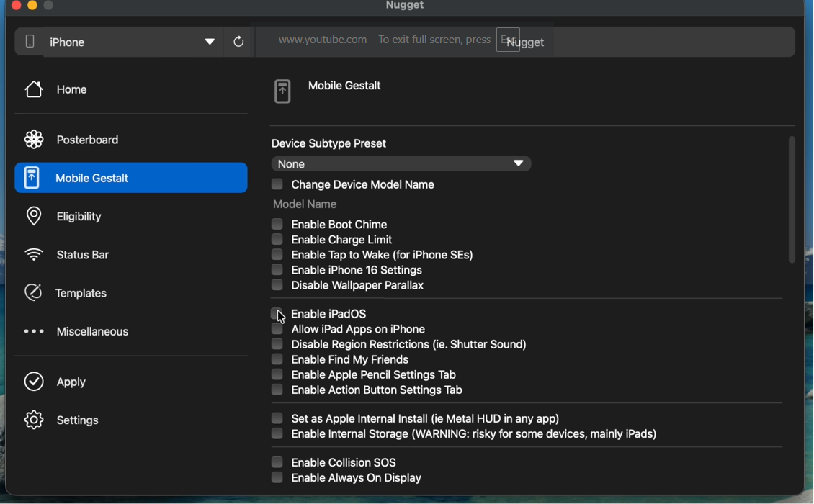The height and width of the screenshot is (504, 814).
Task: Open the Posterboard section
Action: [x=87, y=140]
